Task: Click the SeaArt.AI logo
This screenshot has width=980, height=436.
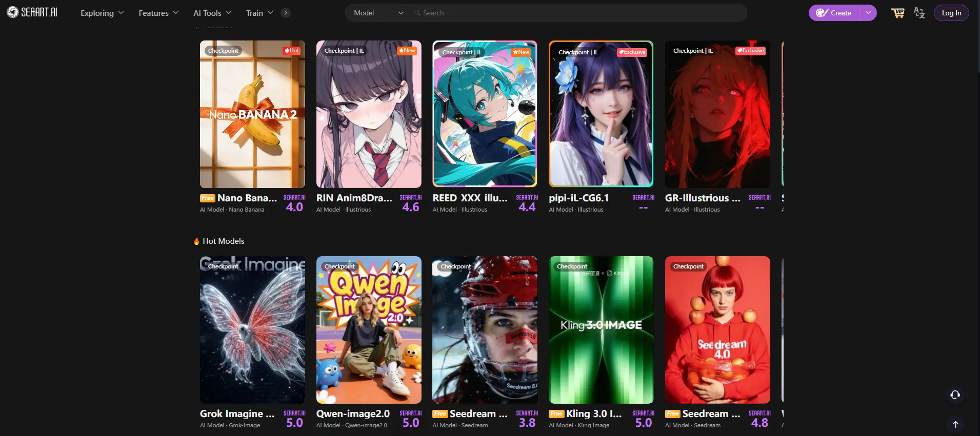Action: [32, 12]
